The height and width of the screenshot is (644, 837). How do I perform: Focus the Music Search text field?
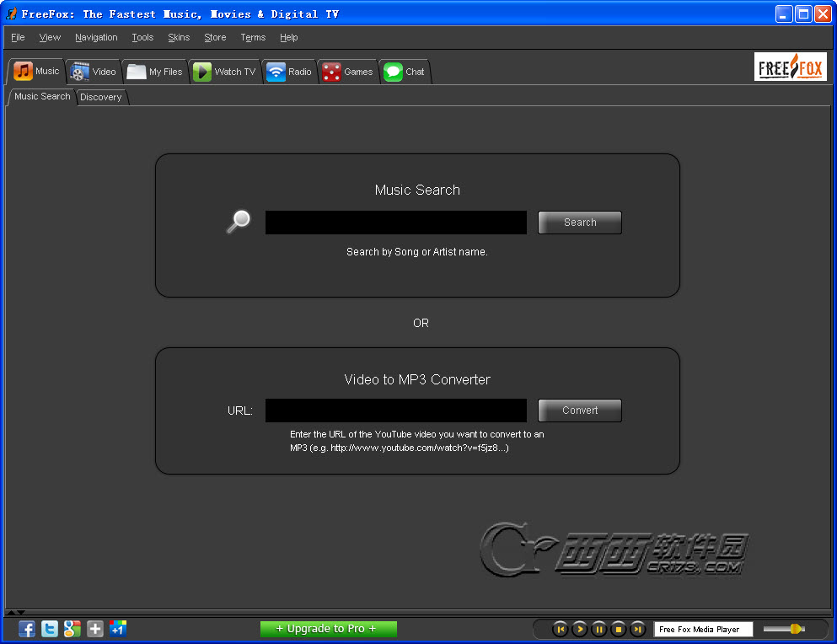tap(396, 223)
